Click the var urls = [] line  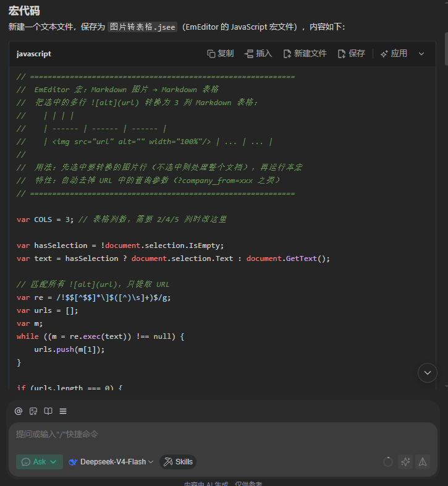click(48, 310)
